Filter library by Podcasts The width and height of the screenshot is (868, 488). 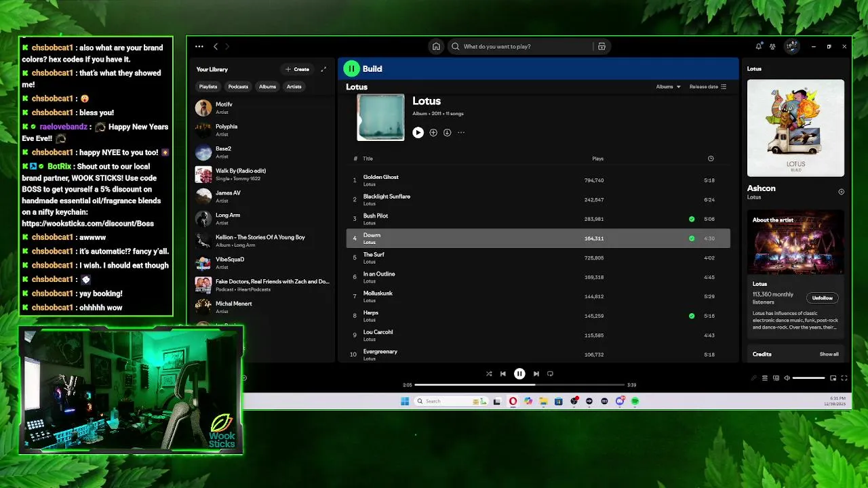238,87
